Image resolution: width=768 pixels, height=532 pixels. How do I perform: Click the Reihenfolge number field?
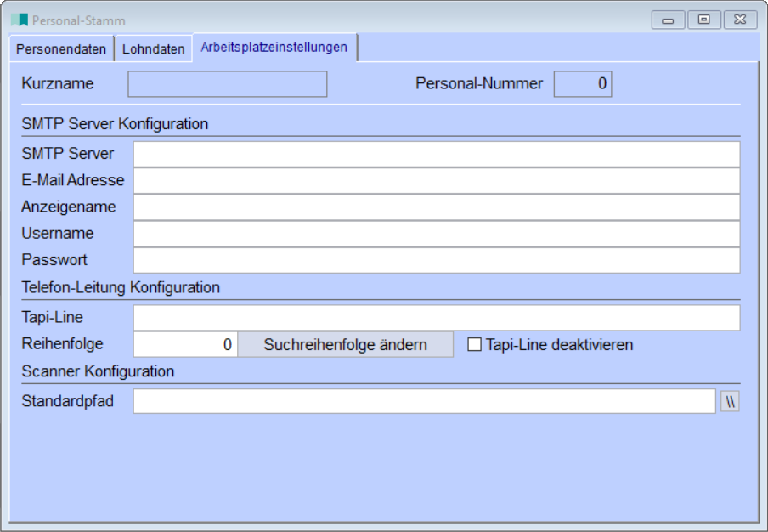pyautogui.click(x=185, y=345)
